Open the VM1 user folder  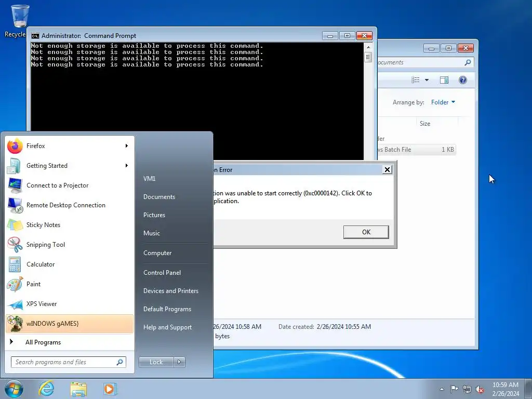click(x=149, y=179)
